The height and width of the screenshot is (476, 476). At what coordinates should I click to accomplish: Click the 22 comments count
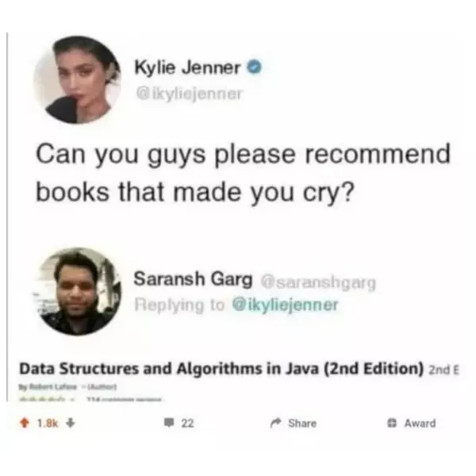(x=187, y=423)
